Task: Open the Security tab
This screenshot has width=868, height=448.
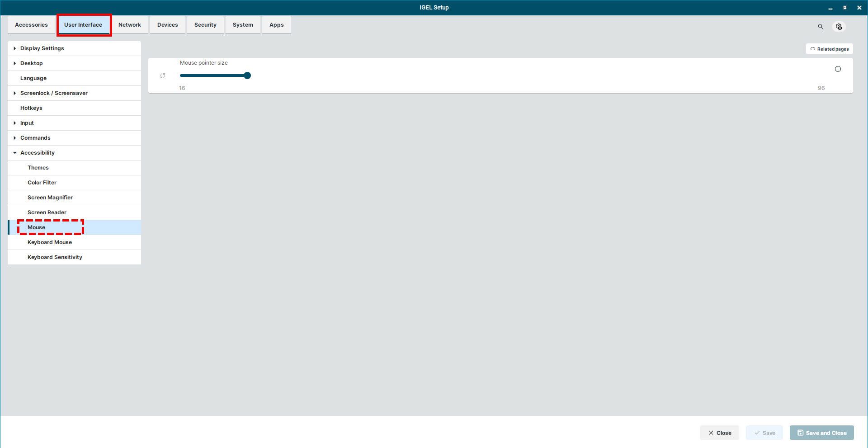Action: (205, 25)
